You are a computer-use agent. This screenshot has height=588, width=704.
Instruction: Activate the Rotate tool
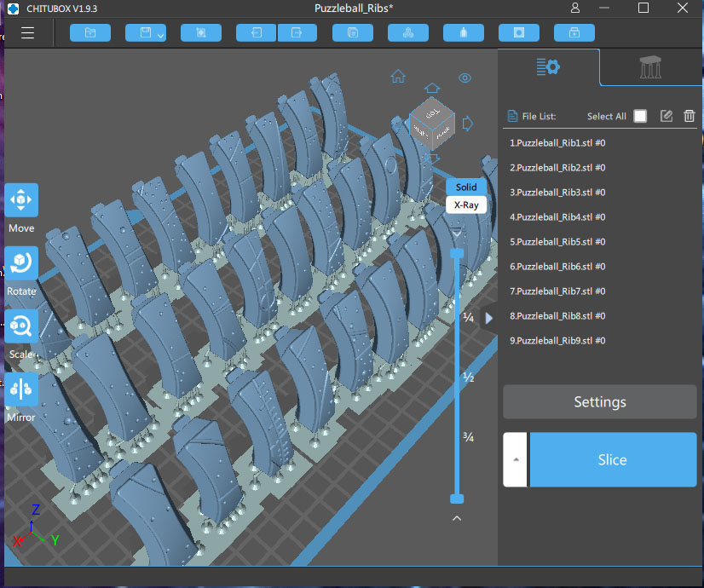point(21,264)
